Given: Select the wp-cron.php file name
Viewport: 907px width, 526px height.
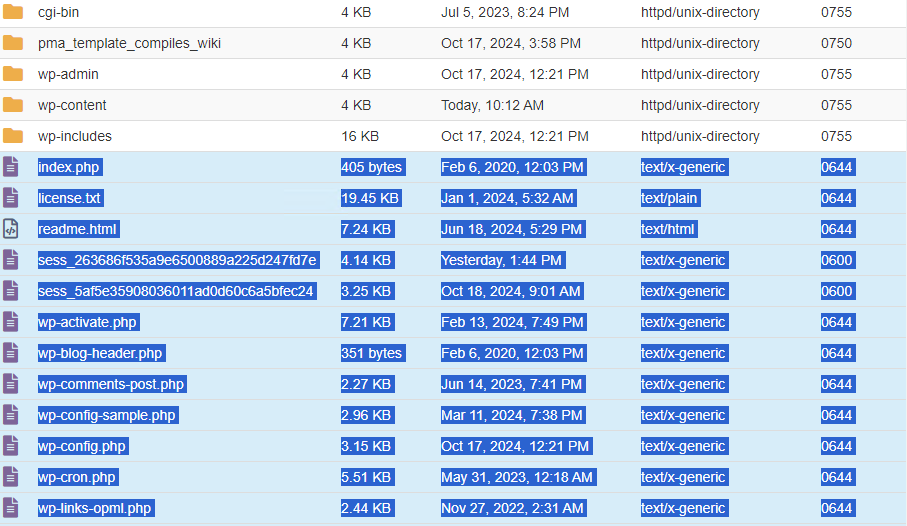Looking at the screenshot, I should [x=78, y=477].
